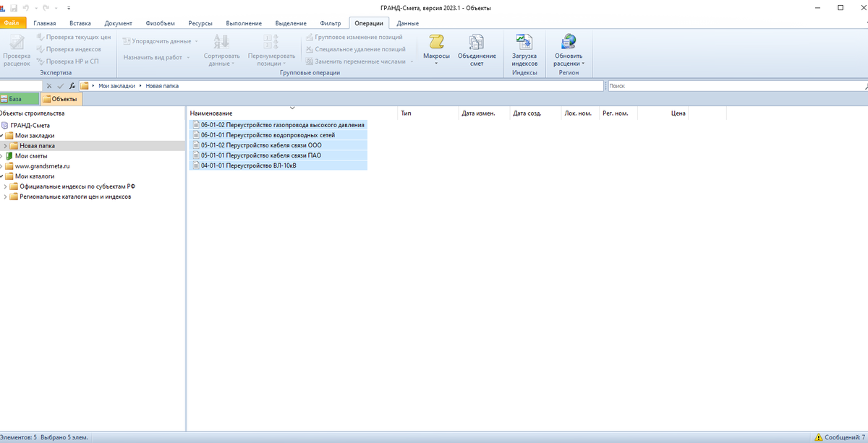Select www.grandsmeta.ru tree item

pos(42,165)
